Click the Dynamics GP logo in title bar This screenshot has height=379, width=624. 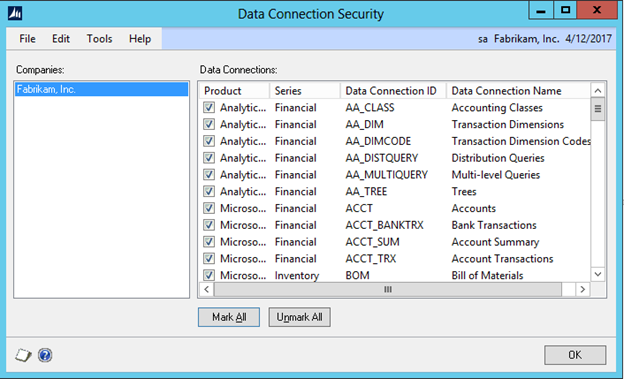(x=15, y=14)
